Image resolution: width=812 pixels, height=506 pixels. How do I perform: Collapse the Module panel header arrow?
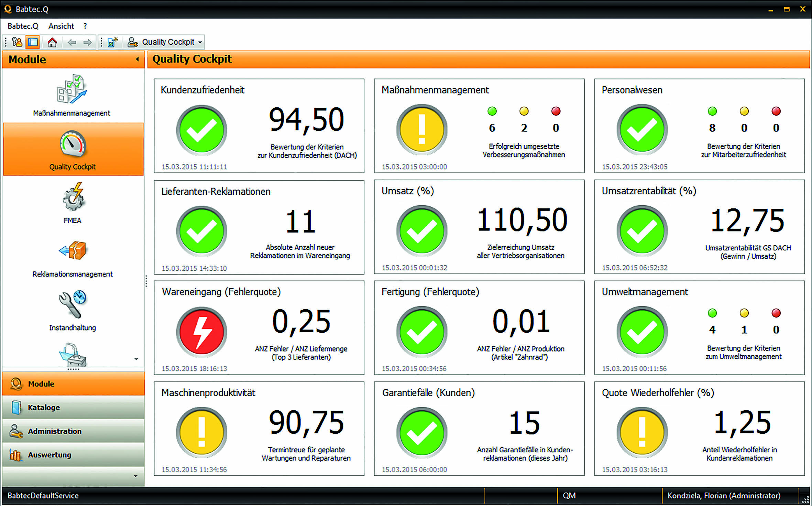click(137, 59)
